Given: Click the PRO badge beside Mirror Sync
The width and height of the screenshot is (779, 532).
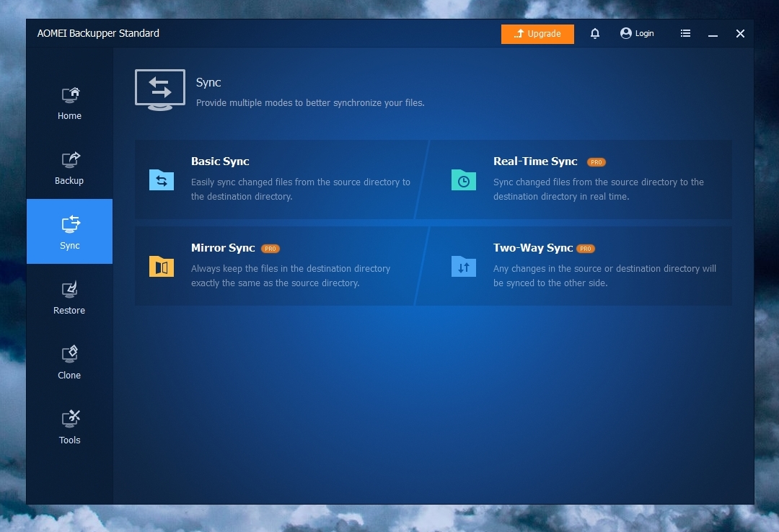Looking at the screenshot, I should (x=270, y=249).
